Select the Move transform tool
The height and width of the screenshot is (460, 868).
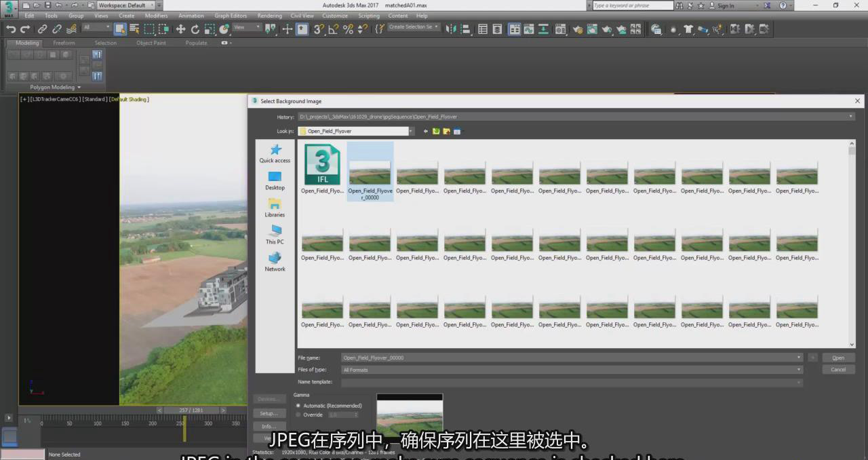tap(180, 29)
